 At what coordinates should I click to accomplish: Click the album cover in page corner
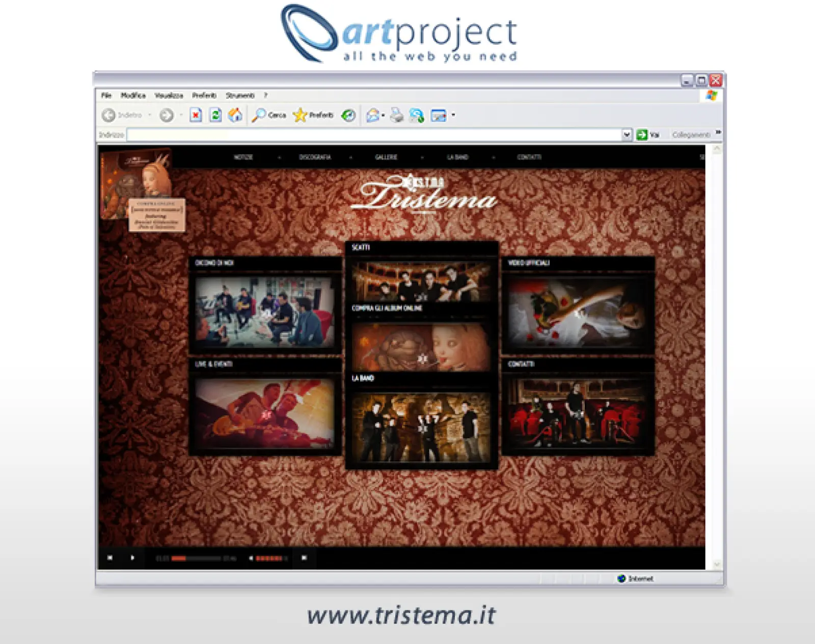pyautogui.click(x=136, y=177)
